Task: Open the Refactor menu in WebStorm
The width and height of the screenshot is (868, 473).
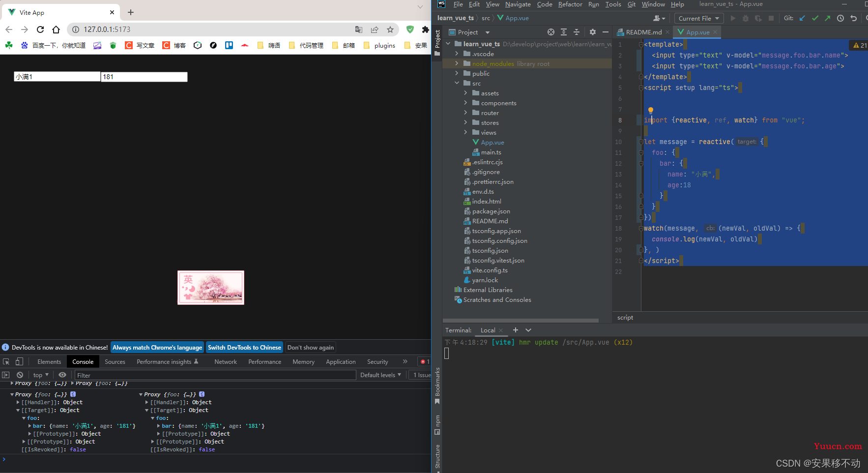Action: pyautogui.click(x=570, y=4)
